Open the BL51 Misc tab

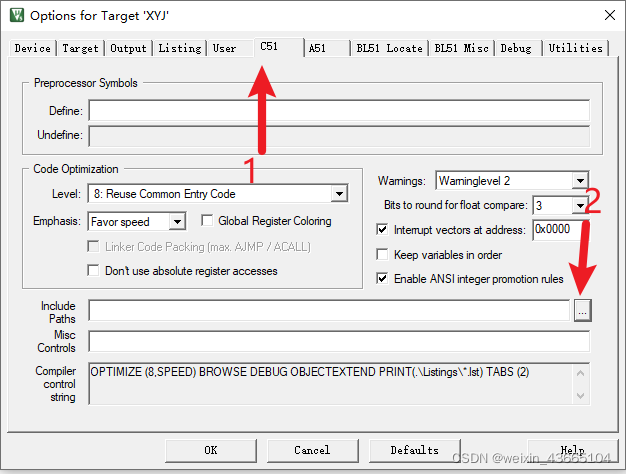pos(462,48)
